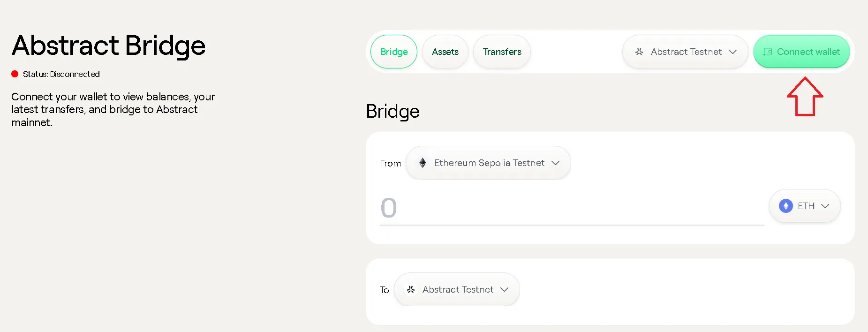Click the red Disconnected status dot

15,74
